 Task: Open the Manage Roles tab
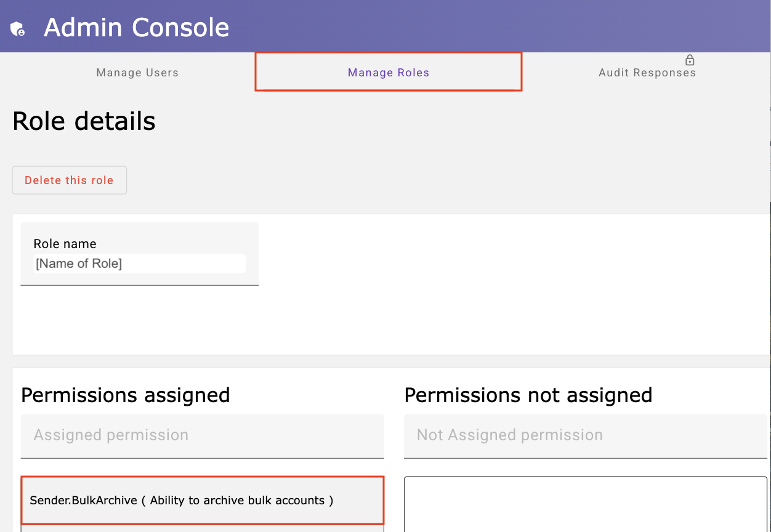pos(389,72)
